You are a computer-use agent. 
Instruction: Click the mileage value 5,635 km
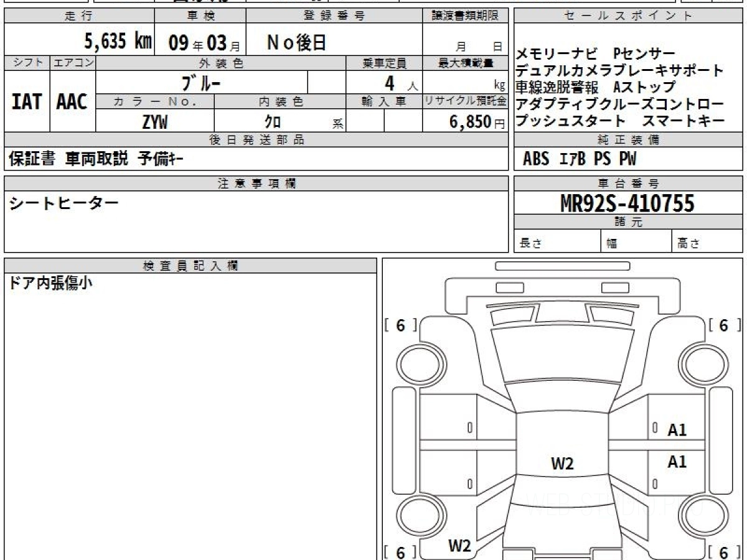(x=118, y=42)
